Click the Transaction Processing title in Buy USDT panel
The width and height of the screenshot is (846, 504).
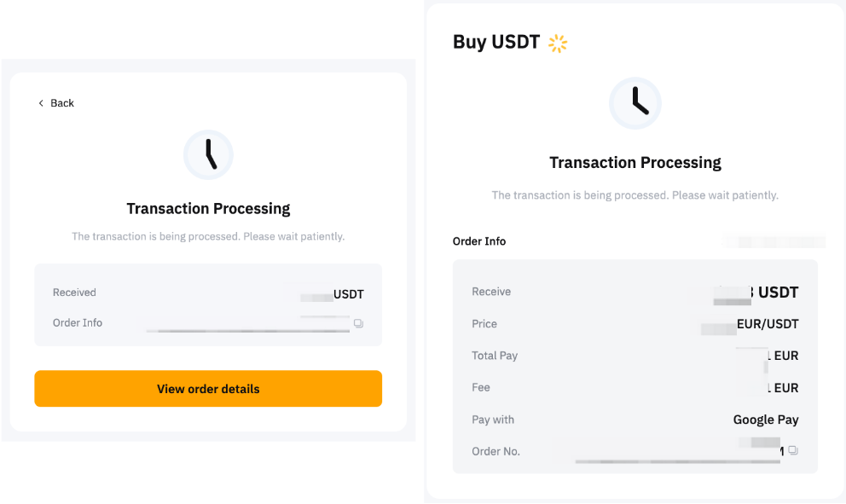[634, 163]
